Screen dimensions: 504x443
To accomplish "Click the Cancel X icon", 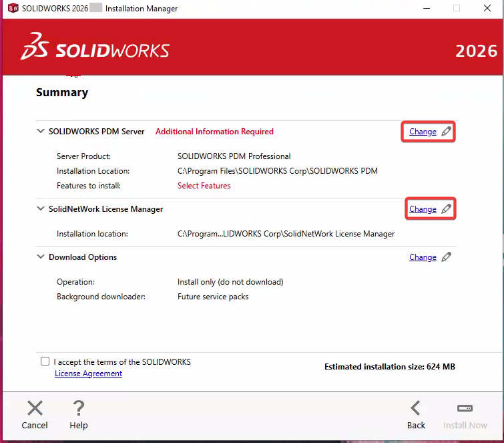I will coord(35,408).
